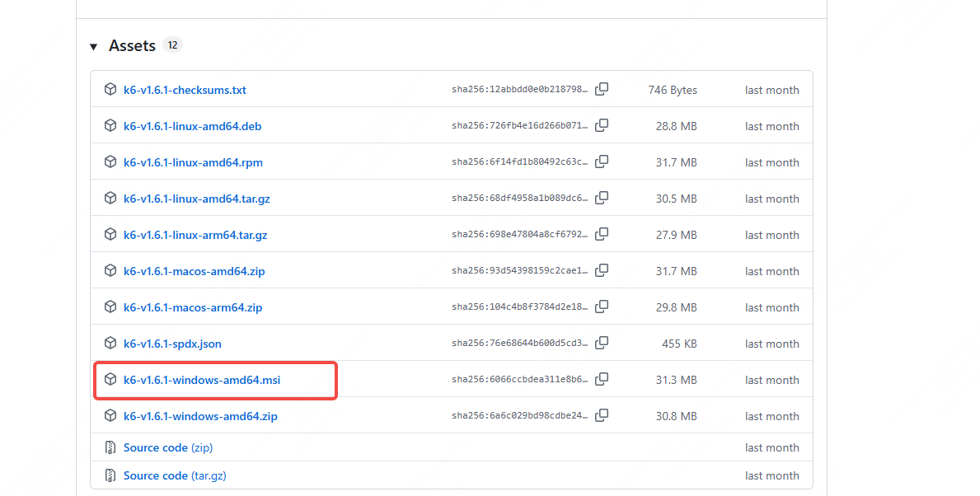Copy sha256 hash for linux-amd64.rpm
This screenshot has height=496, width=980.
point(602,161)
